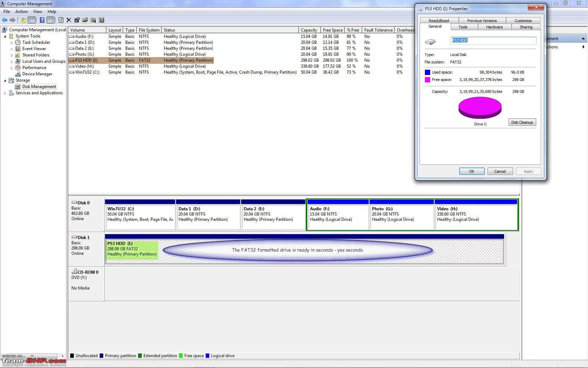588x368 pixels.
Task: Click the Up one level folder icon
Action: click(23, 20)
